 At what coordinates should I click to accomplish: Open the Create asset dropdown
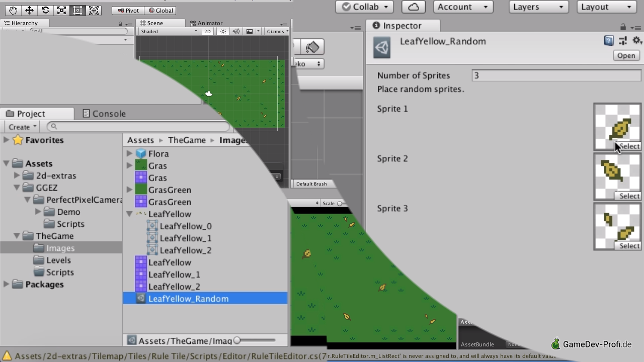point(22,127)
